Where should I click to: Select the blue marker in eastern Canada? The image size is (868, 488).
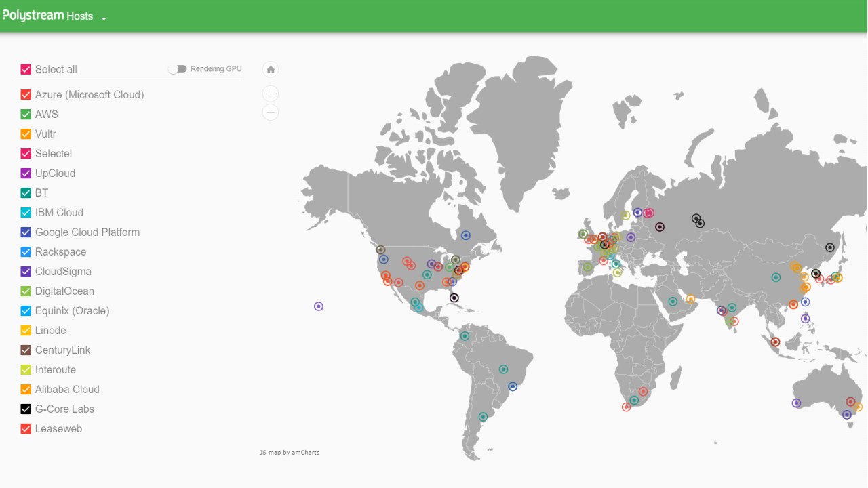[466, 235]
